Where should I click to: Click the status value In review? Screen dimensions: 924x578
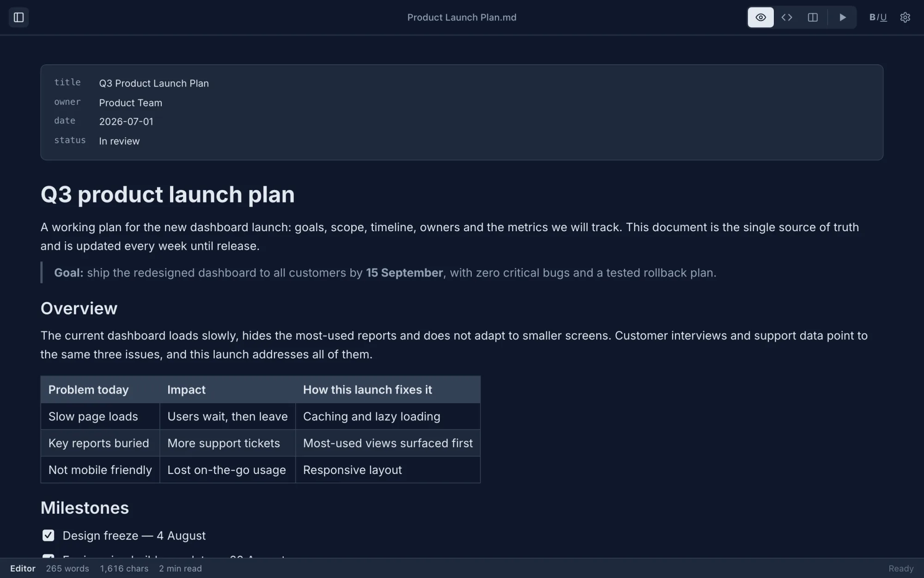click(119, 141)
